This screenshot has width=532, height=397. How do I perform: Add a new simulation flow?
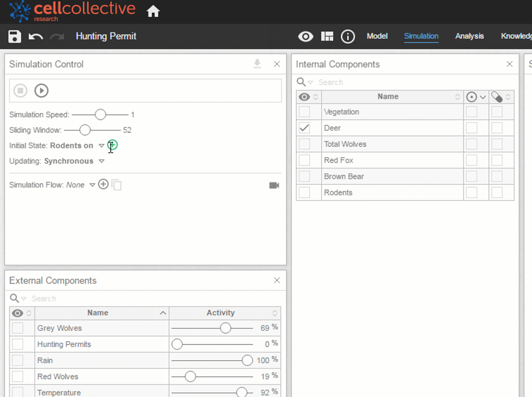(x=103, y=184)
